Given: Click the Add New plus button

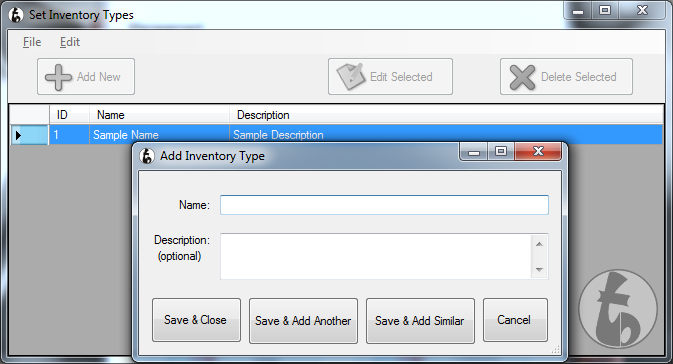Looking at the screenshot, I should [86, 77].
